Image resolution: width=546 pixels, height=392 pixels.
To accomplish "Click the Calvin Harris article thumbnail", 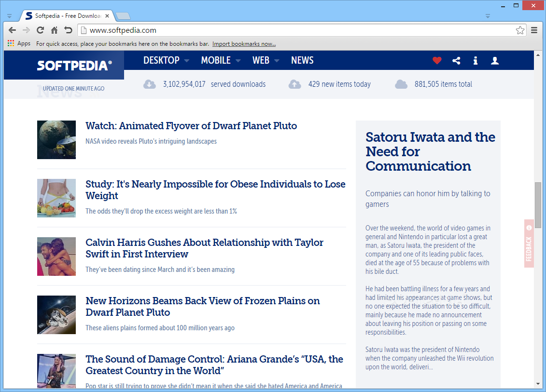I will (56, 257).
